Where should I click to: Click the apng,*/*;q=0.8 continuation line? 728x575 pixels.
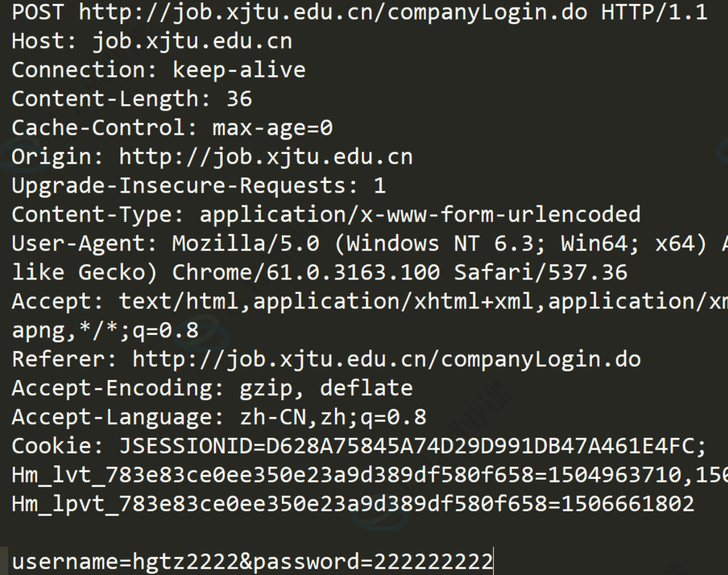[105, 330]
